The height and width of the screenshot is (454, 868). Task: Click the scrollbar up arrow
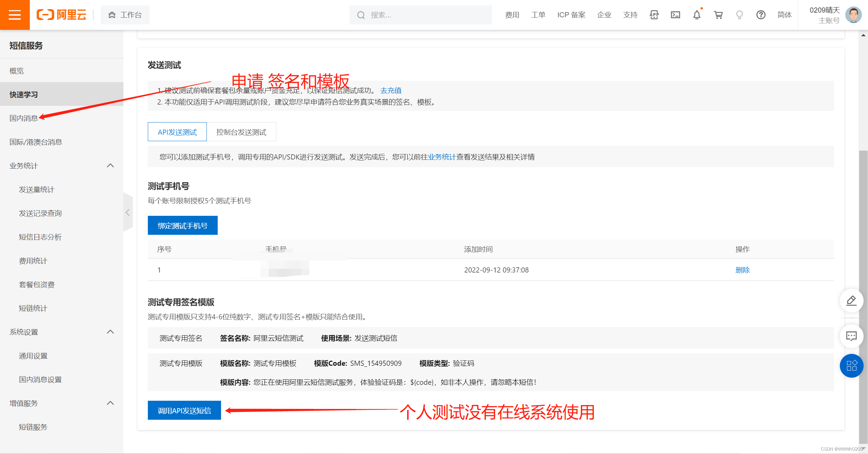(x=863, y=35)
